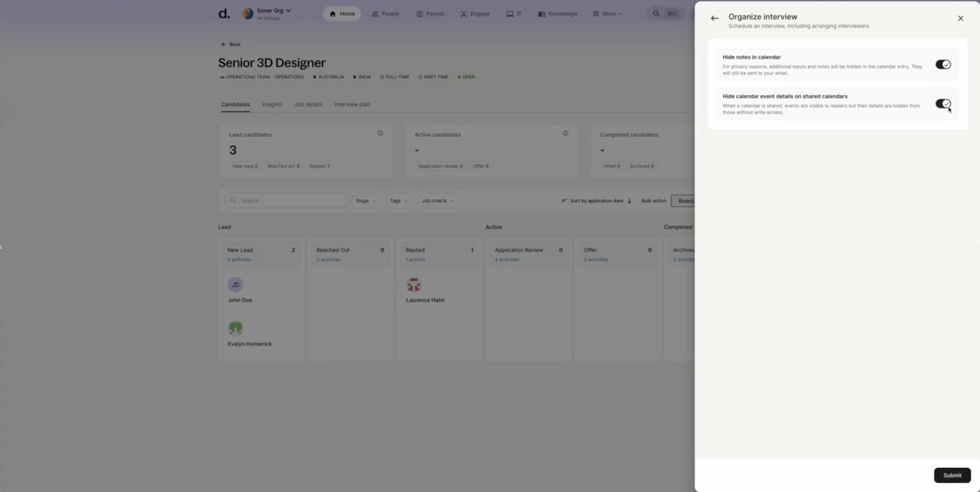Click the New lead 2 chip
Image resolution: width=980 pixels, height=492 pixels.
pos(245,166)
